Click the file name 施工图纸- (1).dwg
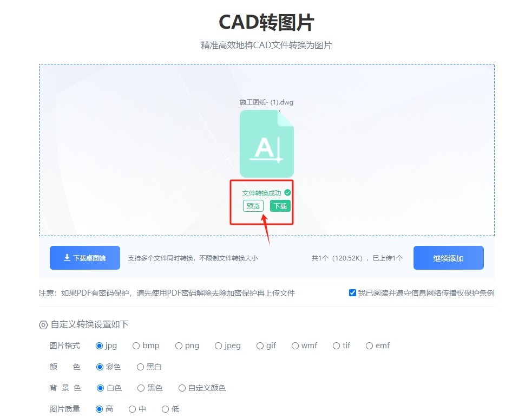Screen dimensions: 532x417 click(266, 102)
